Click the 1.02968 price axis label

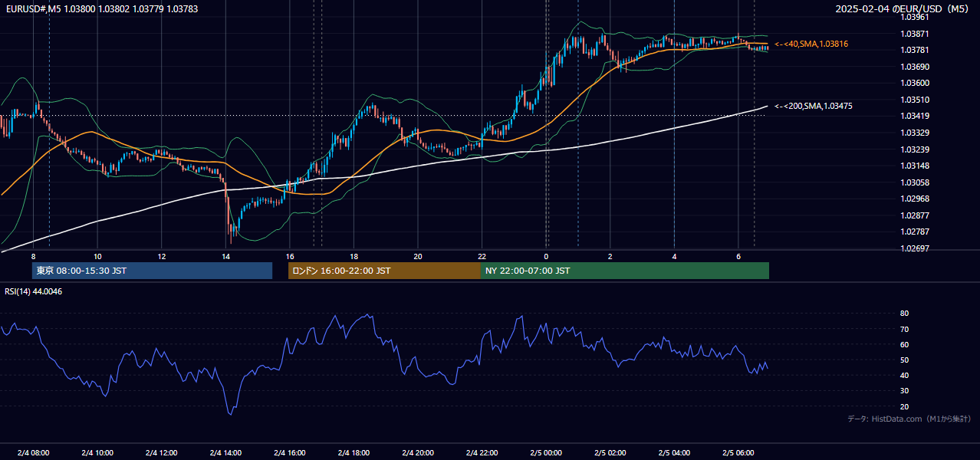click(x=914, y=199)
